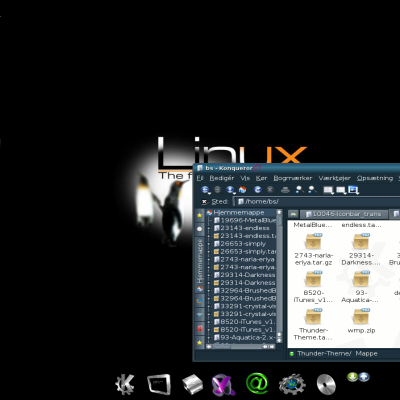Clear the location bar with X icon
Screen dimensions: 400x400
click(x=205, y=202)
